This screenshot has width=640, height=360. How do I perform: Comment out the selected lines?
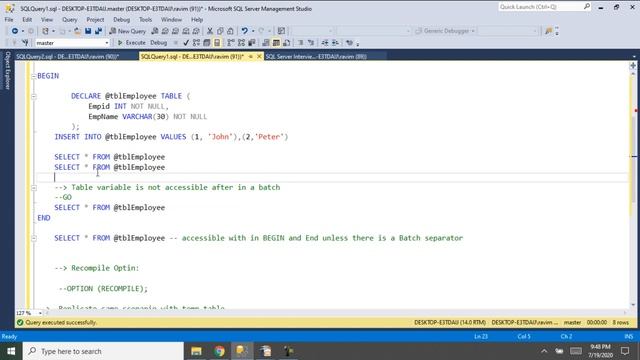[300, 42]
